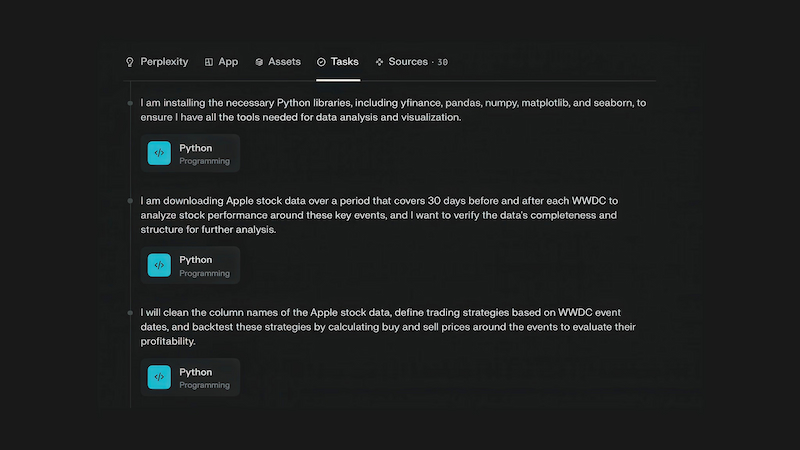Click the timeline bullet beside the library installation step
The image size is (800, 450).
(x=130, y=102)
